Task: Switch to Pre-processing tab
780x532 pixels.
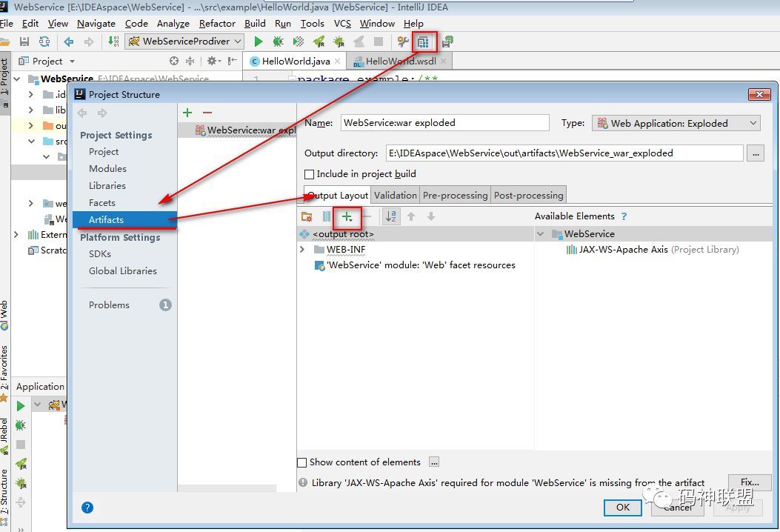Action: [x=455, y=195]
